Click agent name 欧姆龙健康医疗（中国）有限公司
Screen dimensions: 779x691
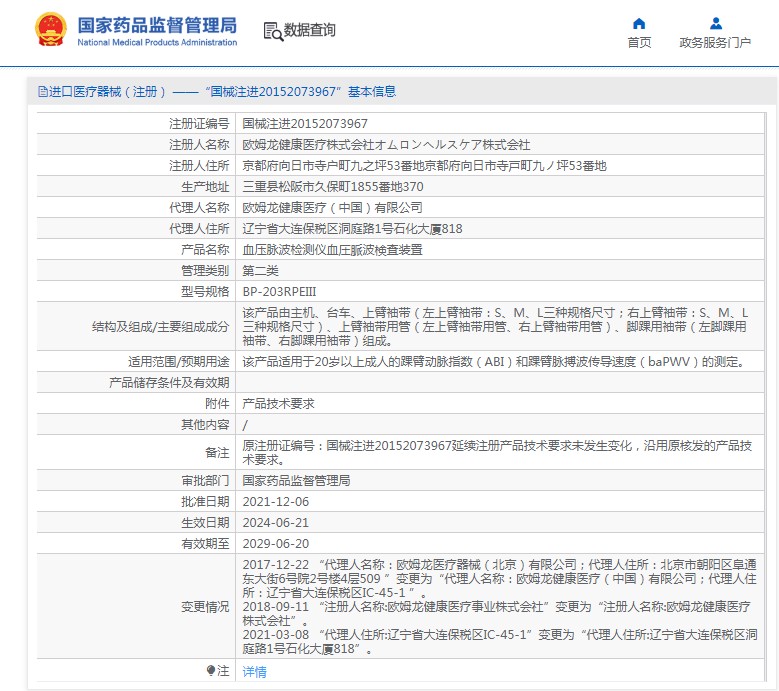point(333,207)
